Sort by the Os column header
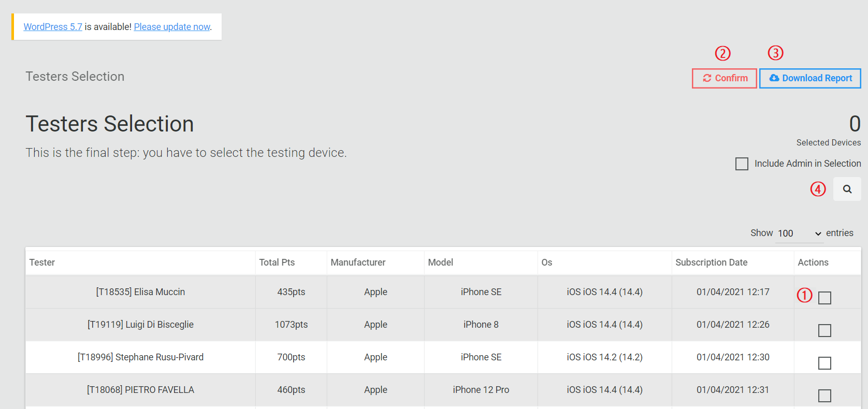This screenshot has height=409, width=868. pos(547,262)
